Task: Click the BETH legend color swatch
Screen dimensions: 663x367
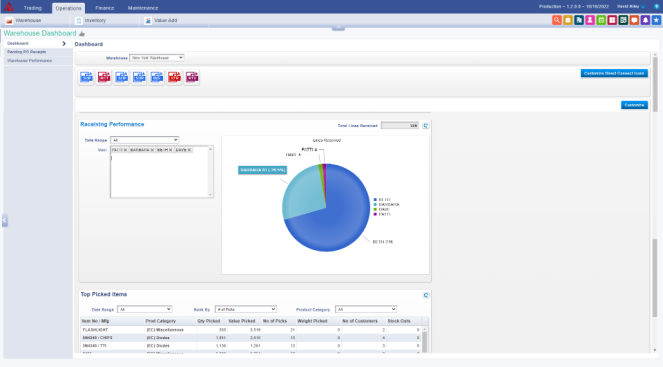Action: pyautogui.click(x=375, y=200)
